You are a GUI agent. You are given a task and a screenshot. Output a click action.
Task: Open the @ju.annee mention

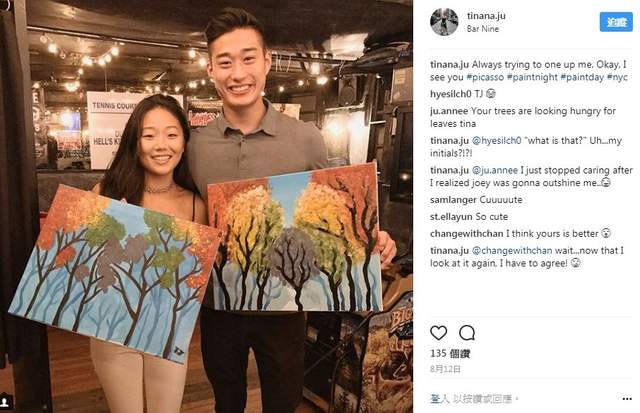(x=495, y=170)
